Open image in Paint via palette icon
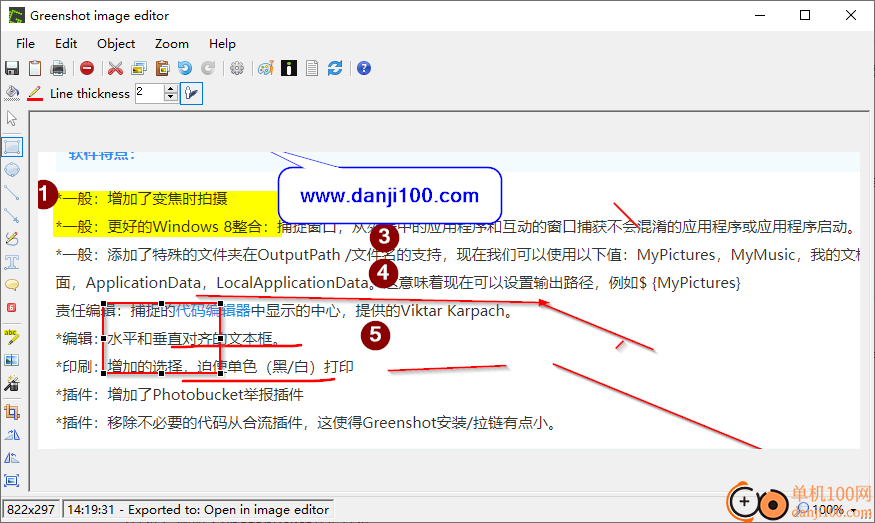 [266, 68]
